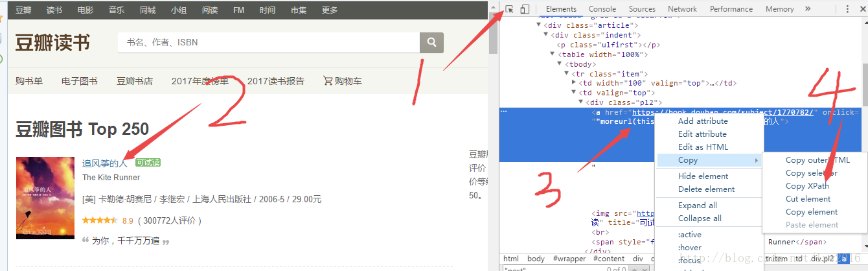Screen dimensions: 868x271
Task: Collapse the div class="pl2" node
Action: (x=581, y=102)
